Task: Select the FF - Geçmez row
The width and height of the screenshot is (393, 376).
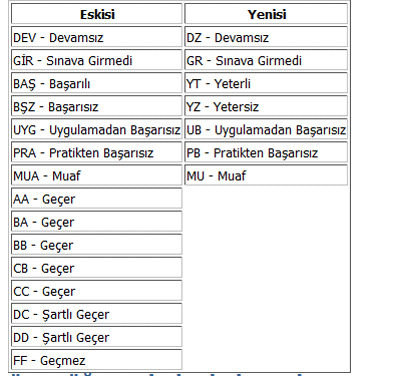Action: [x=97, y=360]
